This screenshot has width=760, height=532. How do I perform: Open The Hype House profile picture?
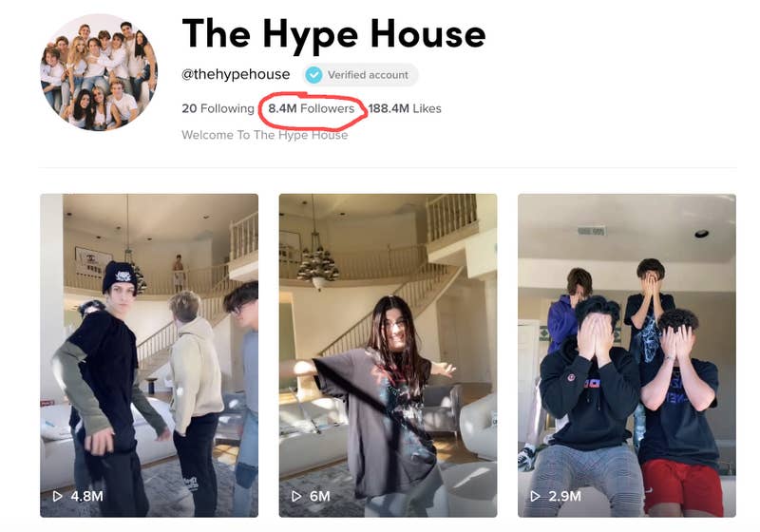pos(100,72)
